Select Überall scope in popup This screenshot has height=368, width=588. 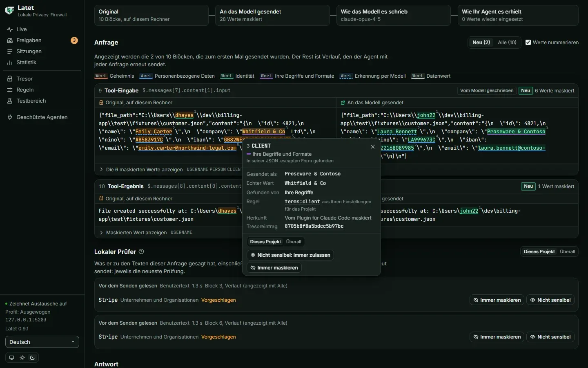pos(294,242)
